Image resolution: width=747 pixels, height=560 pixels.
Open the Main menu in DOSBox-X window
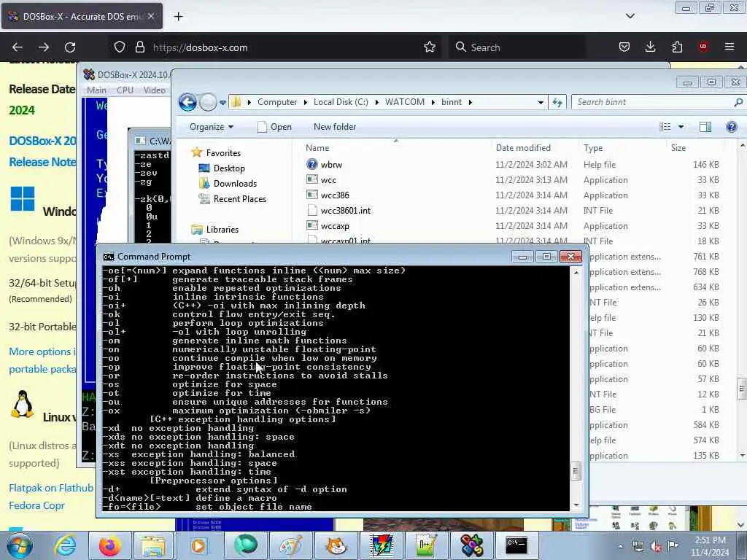click(x=96, y=90)
